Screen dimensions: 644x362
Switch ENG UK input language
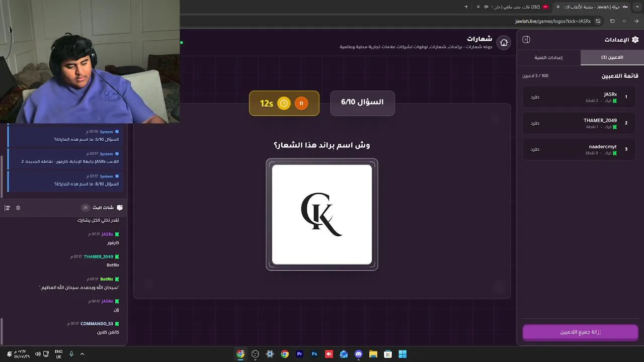click(x=58, y=354)
